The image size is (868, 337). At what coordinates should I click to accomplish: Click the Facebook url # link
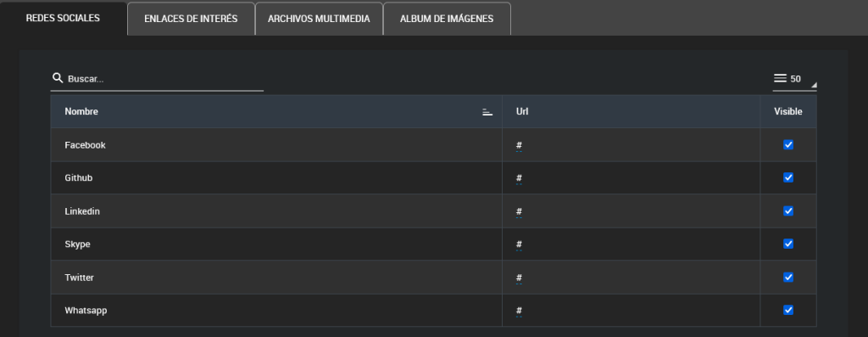pyautogui.click(x=519, y=146)
